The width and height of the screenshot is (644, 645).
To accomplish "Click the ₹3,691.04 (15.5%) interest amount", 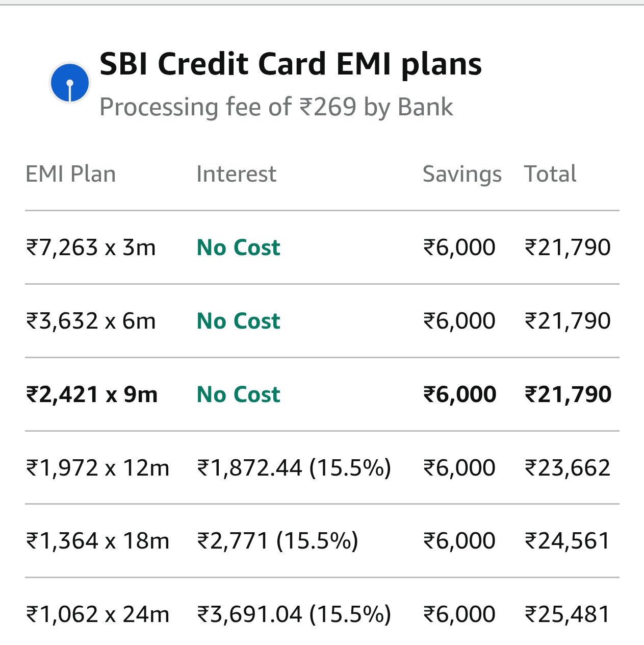I will pos(294,614).
